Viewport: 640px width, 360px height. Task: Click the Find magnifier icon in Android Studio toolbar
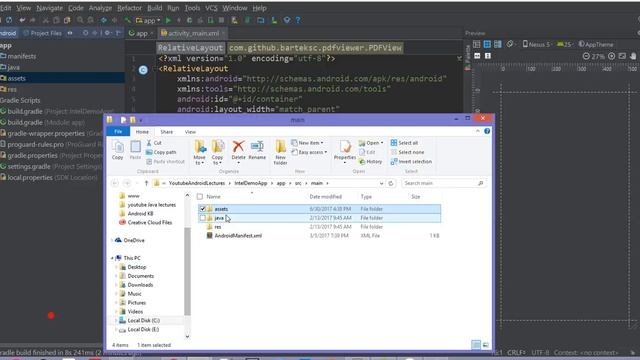coord(80,20)
